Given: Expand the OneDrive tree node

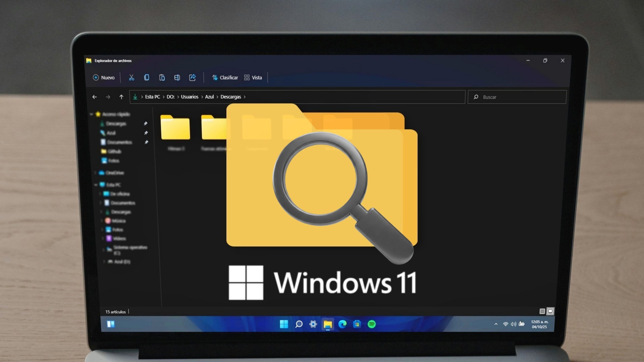Looking at the screenshot, I should (95, 173).
